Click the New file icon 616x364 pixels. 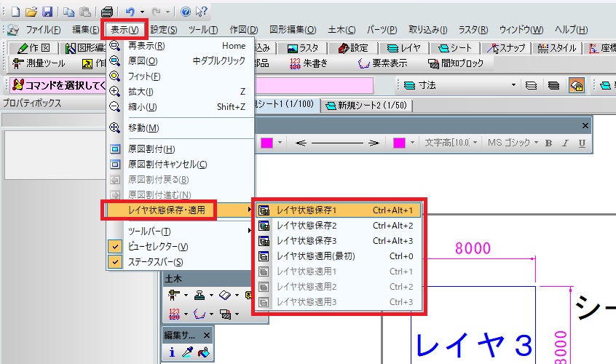tap(16, 12)
